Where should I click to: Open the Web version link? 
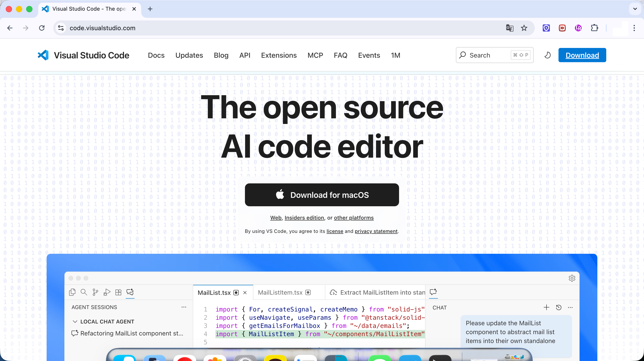(276, 218)
